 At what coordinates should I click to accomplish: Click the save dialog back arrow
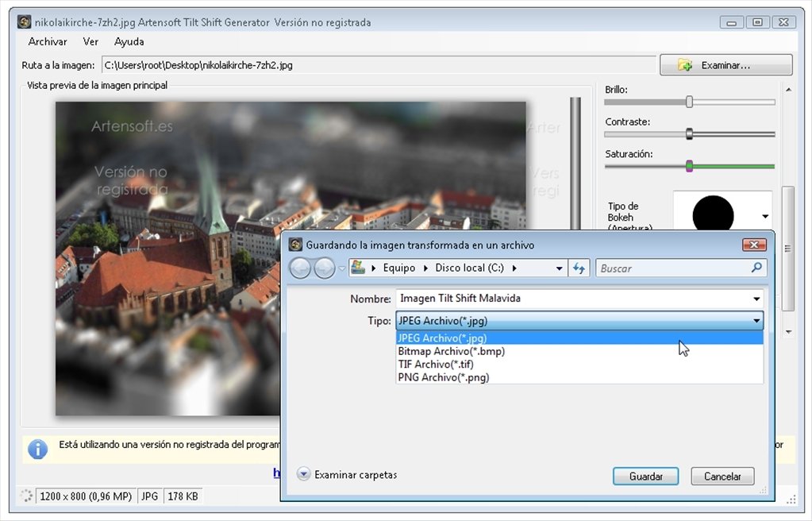[300, 268]
